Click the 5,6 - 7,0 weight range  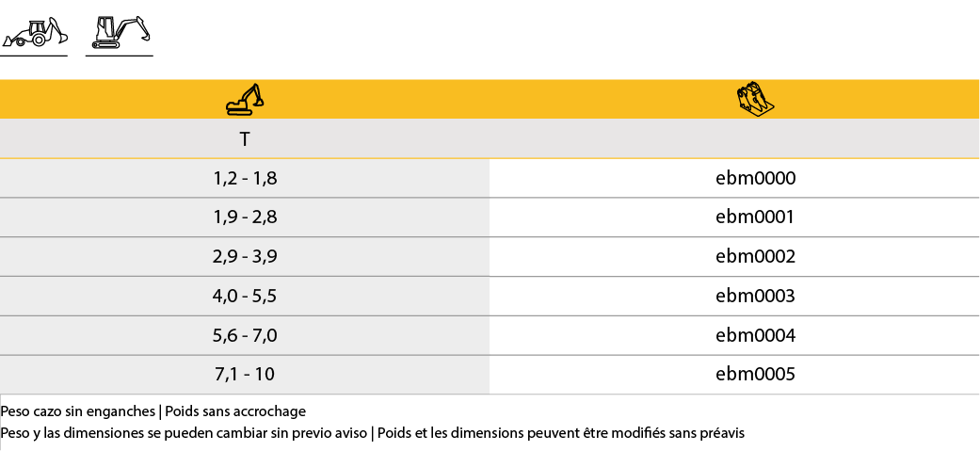point(245,336)
